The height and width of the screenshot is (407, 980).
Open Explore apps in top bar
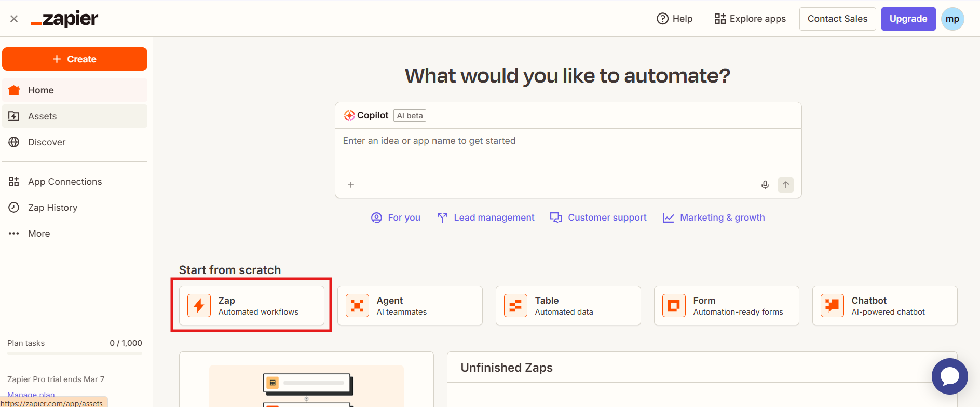(750, 19)
